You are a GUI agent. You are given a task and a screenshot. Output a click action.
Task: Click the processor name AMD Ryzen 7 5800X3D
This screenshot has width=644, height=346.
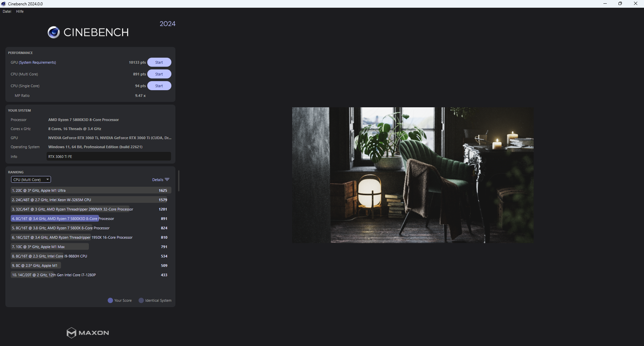(84, 120)
